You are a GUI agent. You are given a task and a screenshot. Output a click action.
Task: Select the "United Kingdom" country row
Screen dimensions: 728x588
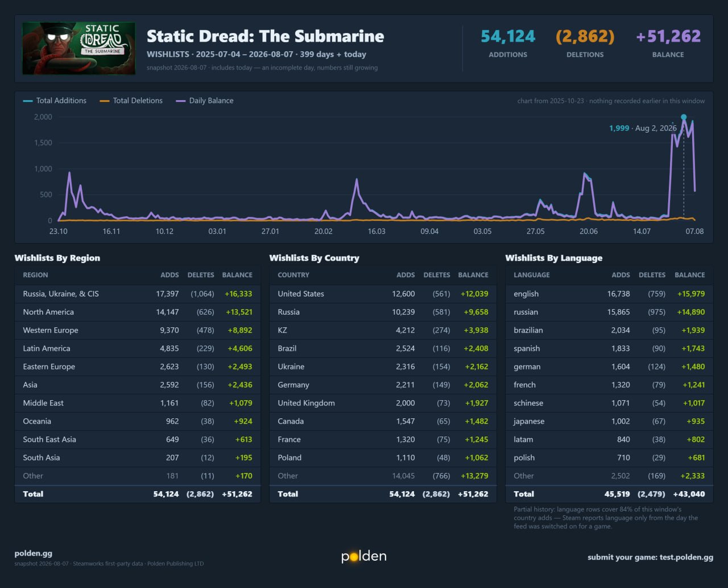pos(383,403)
